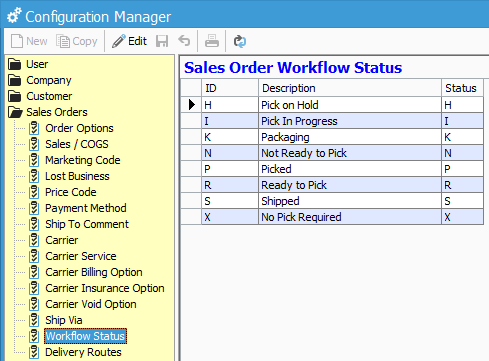Select the 'No Pick Required' cell
Image resolution: width=489 pixels, height=361 pixels.
[350, 217]
